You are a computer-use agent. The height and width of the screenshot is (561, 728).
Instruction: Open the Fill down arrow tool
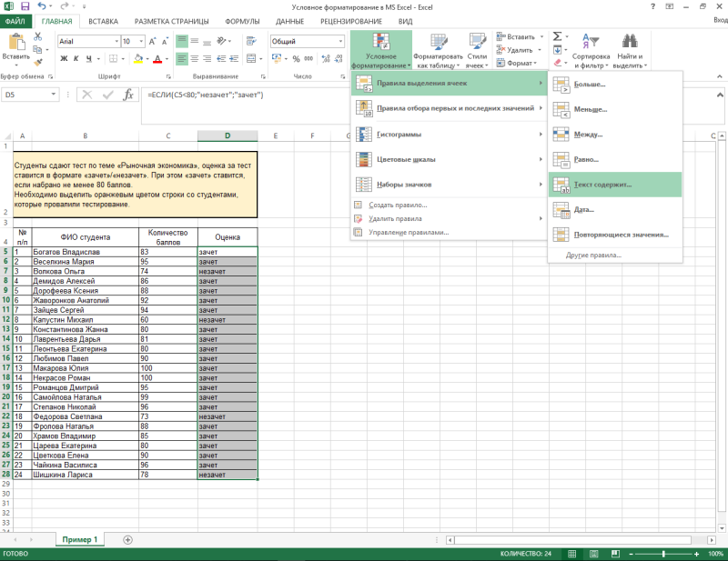(558, 50)
